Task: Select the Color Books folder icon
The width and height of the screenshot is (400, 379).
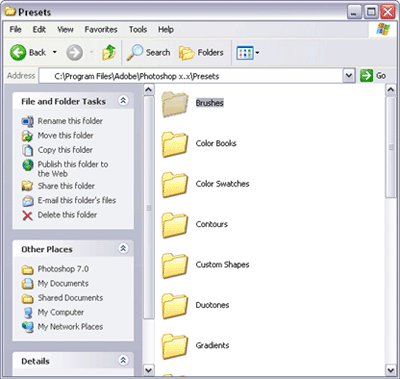Action: coord(174,144)
